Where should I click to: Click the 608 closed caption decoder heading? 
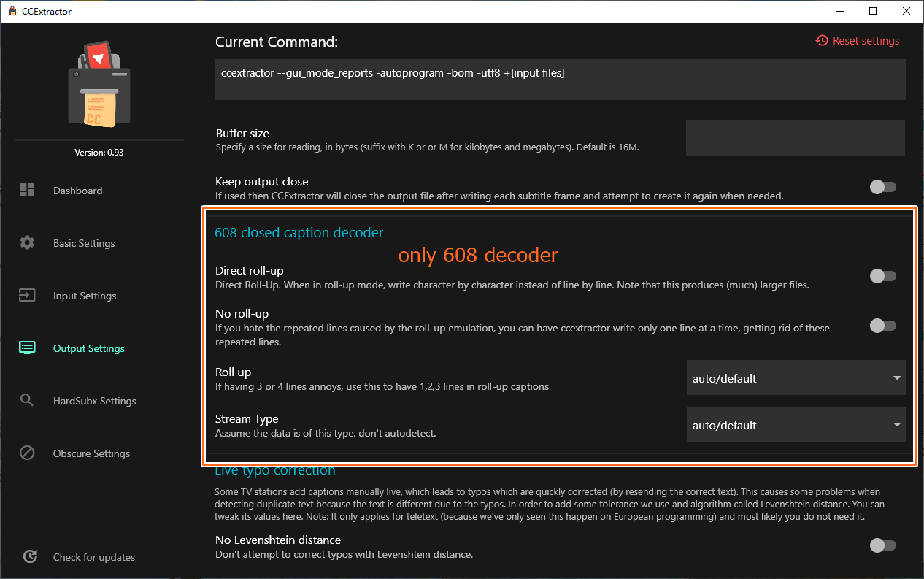299,233
